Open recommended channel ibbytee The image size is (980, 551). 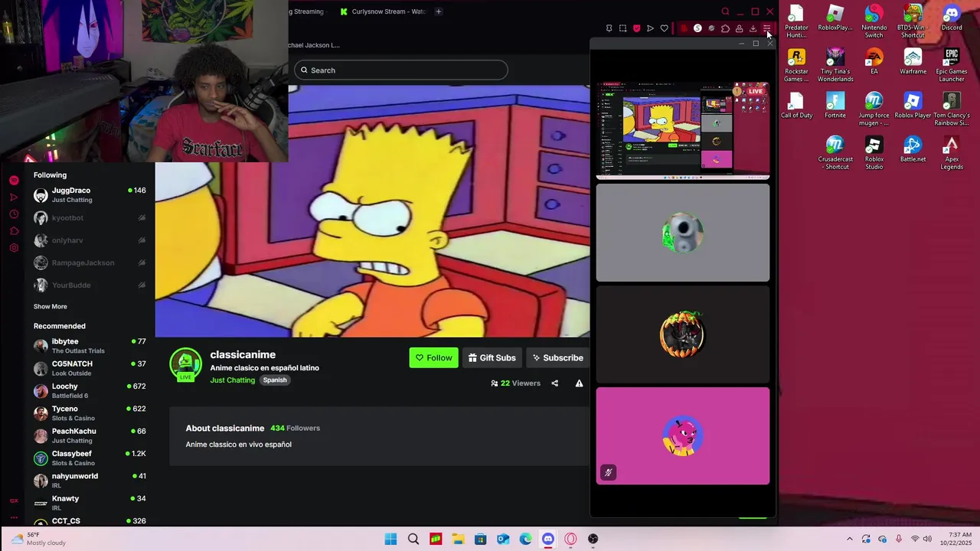pos(90,346)
